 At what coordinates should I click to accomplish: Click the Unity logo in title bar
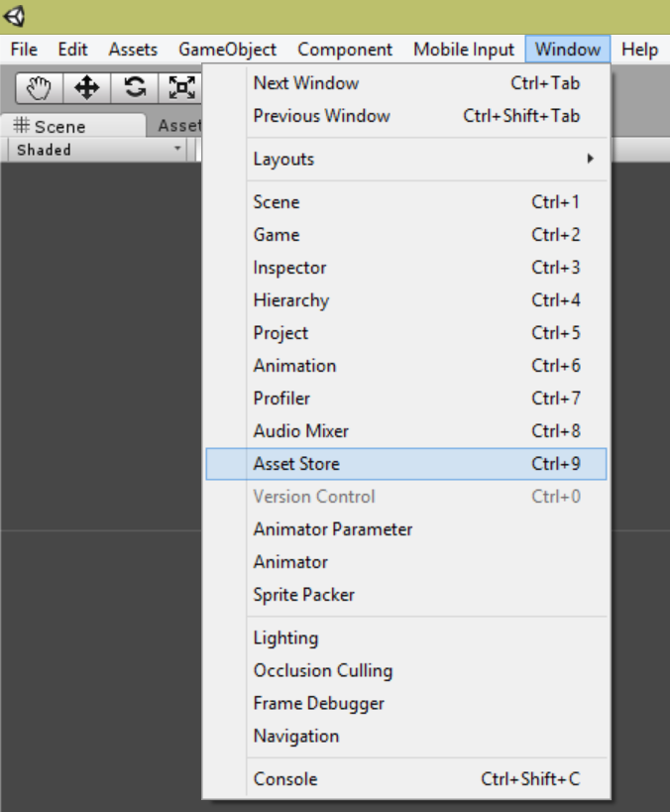14,17
